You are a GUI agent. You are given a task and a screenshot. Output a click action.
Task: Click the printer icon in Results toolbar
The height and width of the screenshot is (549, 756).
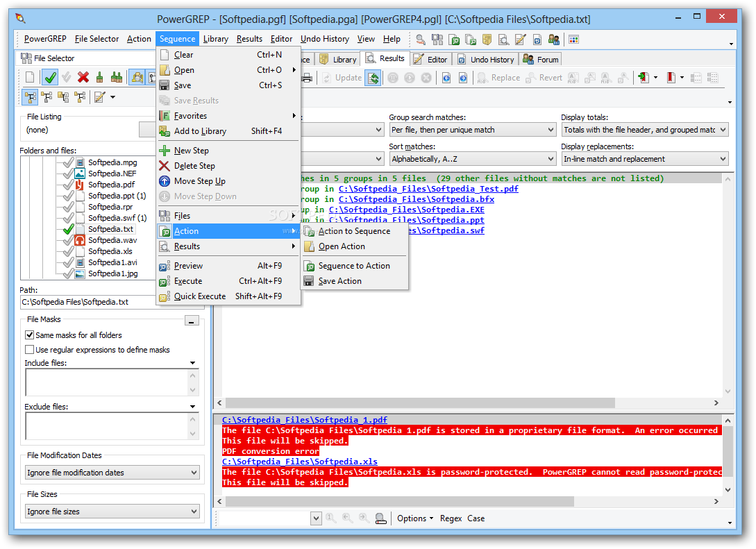pyautogui.click(x=307, y=78)
